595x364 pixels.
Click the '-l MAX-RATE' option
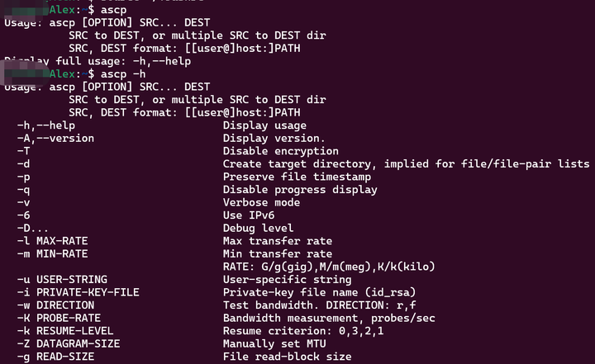pyautogui.click(x=52, y=241)
